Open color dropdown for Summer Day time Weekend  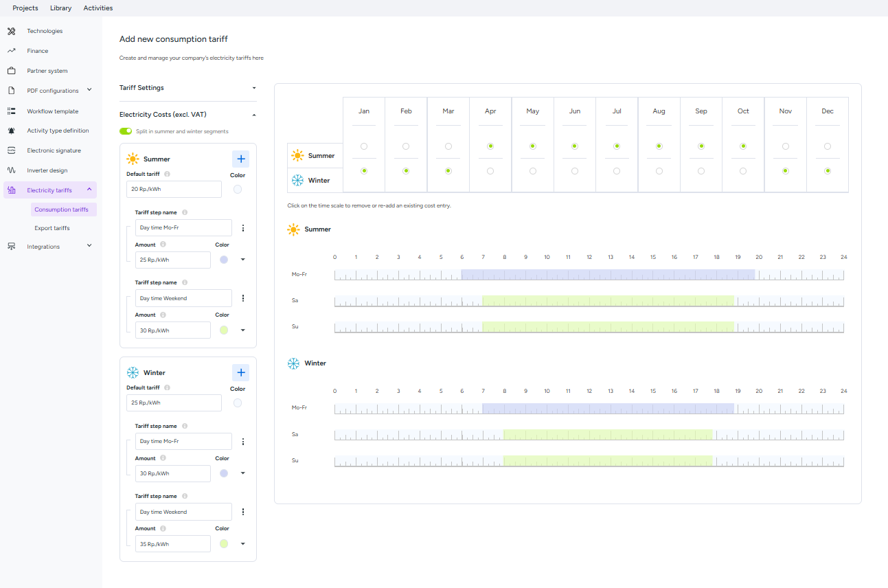tap(242, 330)
